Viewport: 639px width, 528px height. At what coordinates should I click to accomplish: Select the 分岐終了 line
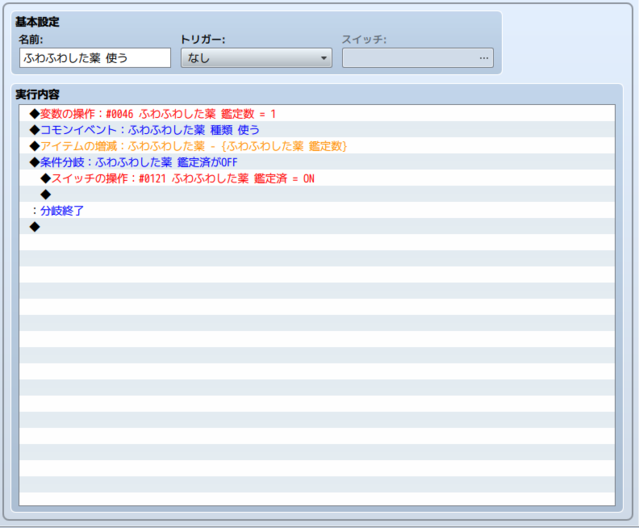point(317,211)
